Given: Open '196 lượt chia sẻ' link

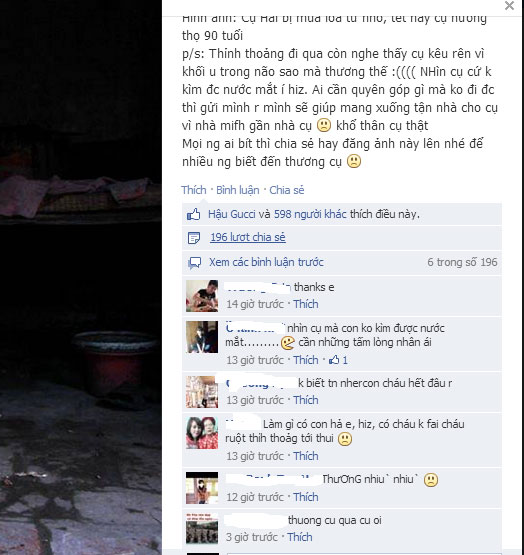Looking at the screenshot, I should tap(248, 237).
